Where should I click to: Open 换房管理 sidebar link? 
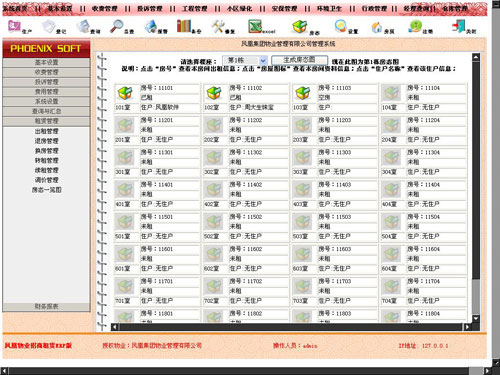tap(46, 151)
